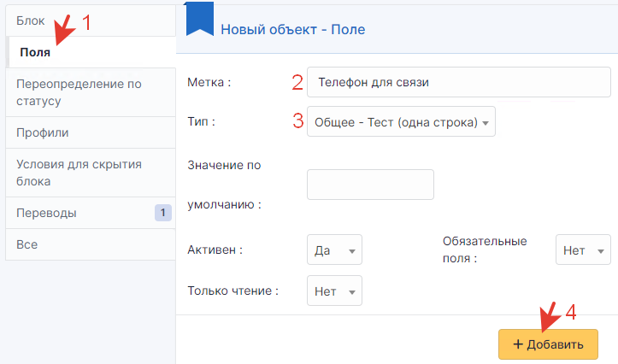Image resolution: width=618 pixels, height=364 pixels.
Task: Expand the Активен Да dropdown
Action: click(334, 250)
